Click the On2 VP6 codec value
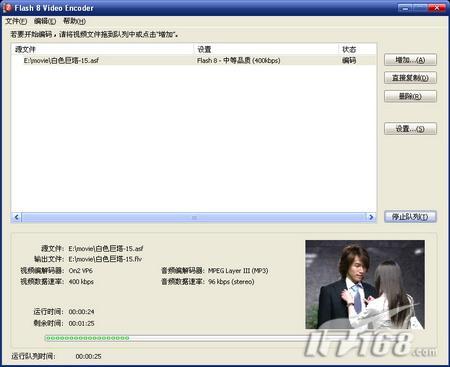This screenshot has width=450, height=367. [81, 271]
